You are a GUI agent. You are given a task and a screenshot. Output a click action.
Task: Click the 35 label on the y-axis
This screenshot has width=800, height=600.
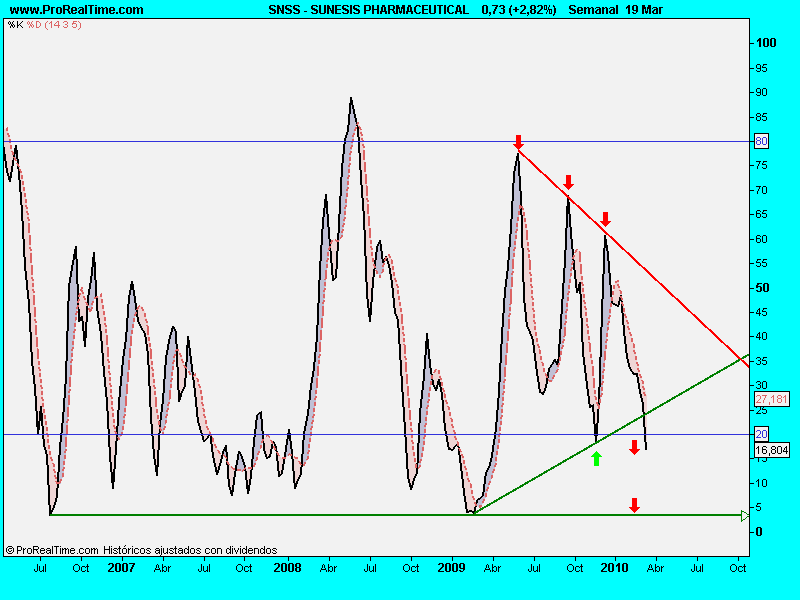761,361
